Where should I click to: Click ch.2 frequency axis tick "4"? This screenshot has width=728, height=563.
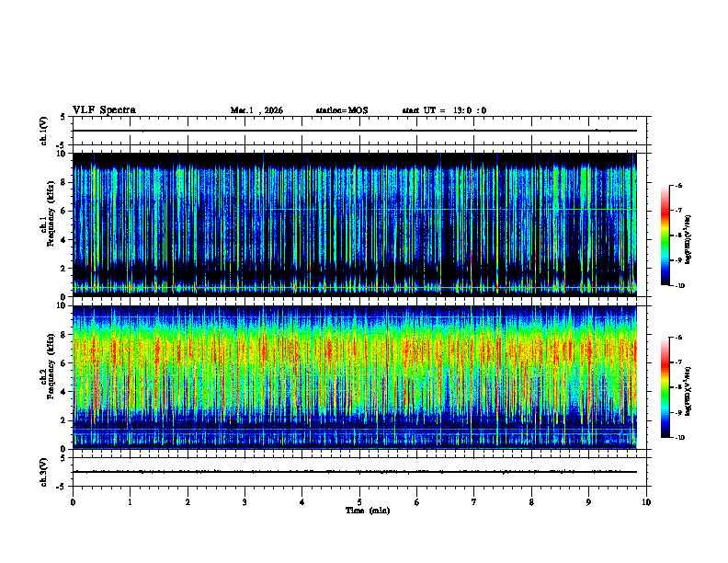pyautogui.click(x=63, y=392)
